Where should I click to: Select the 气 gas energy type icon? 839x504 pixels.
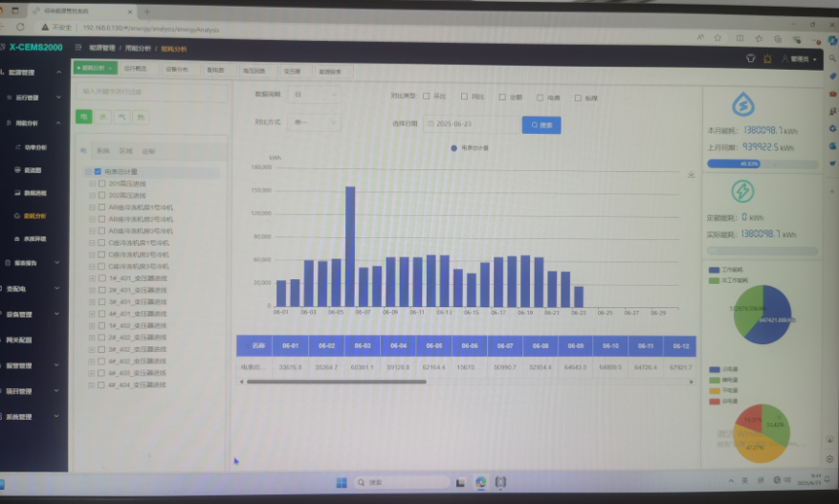[121, 116]
